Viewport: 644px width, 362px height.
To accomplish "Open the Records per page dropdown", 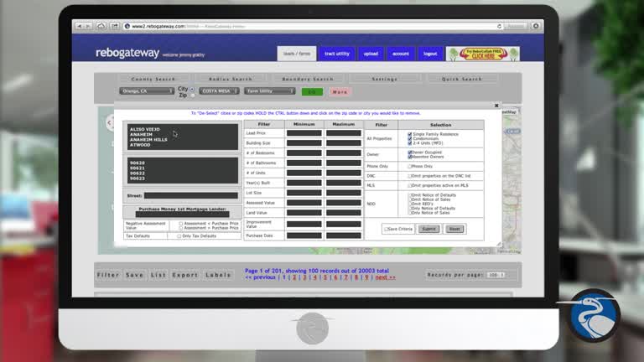I will click(x=496, y=275).
